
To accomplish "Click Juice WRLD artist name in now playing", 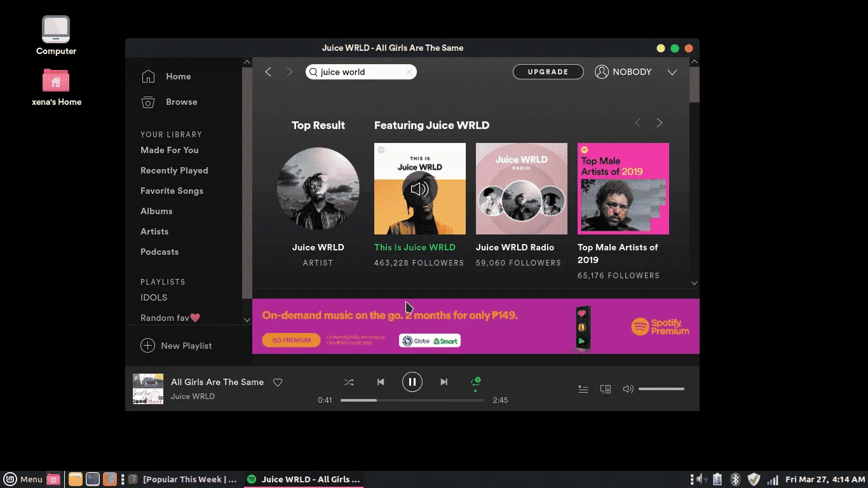I will point(193,396).
